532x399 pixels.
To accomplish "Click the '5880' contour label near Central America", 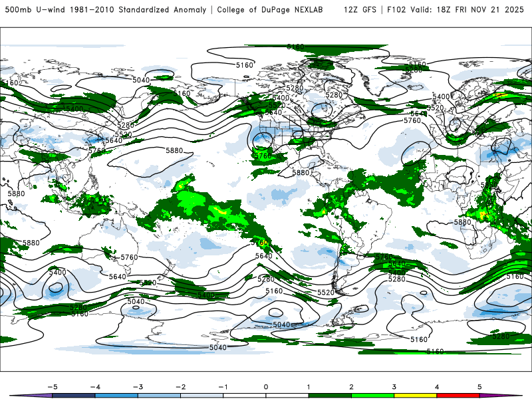I will click(301, 173).
